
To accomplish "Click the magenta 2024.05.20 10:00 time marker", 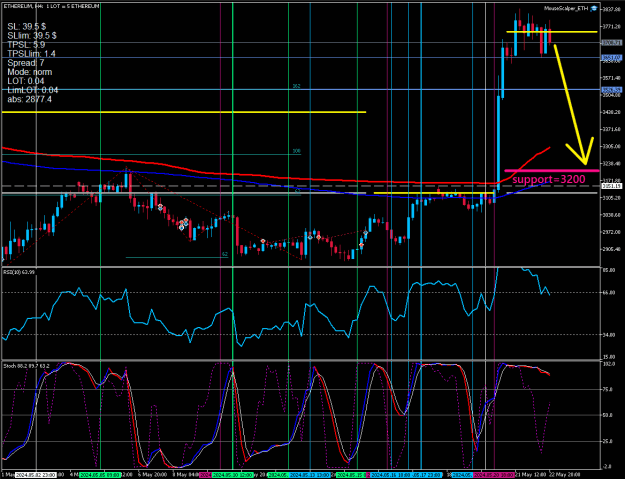I will point(494,475).
